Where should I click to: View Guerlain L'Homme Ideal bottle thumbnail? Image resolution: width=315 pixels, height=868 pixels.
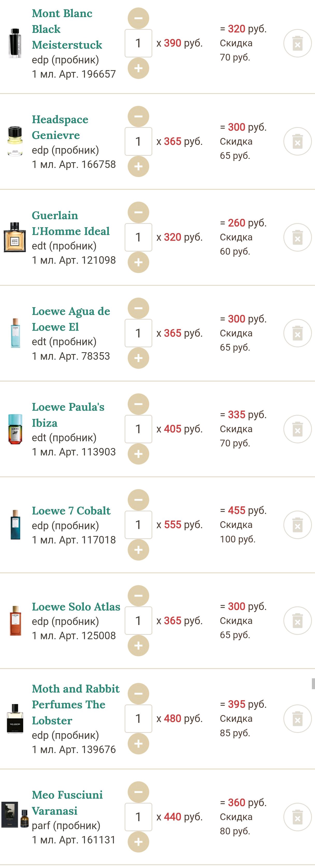[15, 237]
